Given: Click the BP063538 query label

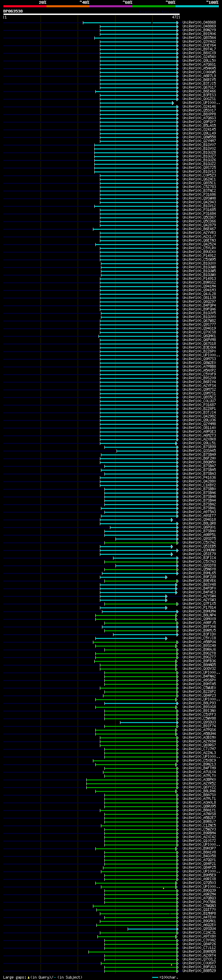Looking at the screenshot, I should 13,11.
